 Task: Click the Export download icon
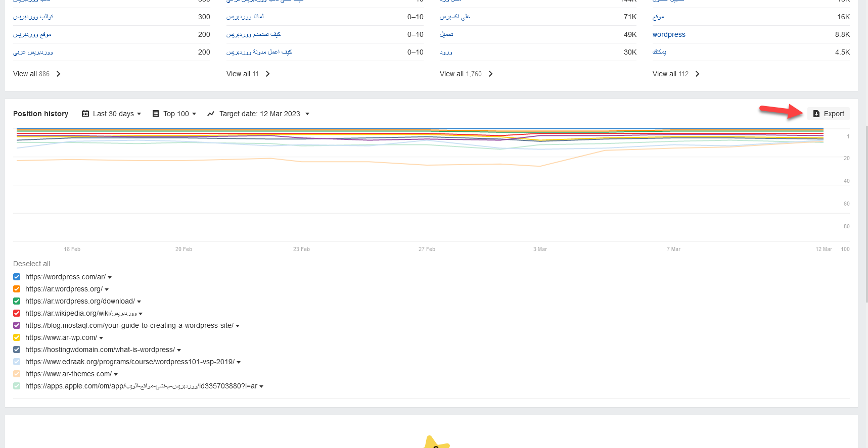tap(816, 114)
